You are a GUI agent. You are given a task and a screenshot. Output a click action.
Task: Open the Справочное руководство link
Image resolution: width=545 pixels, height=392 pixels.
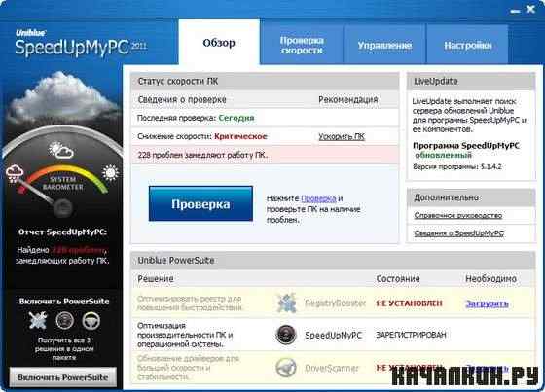coord(457,216)
